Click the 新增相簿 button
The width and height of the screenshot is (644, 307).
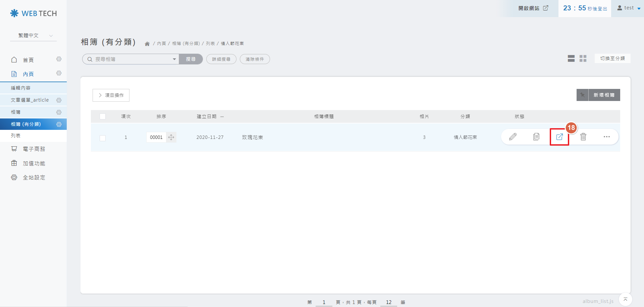coord(604,95)
